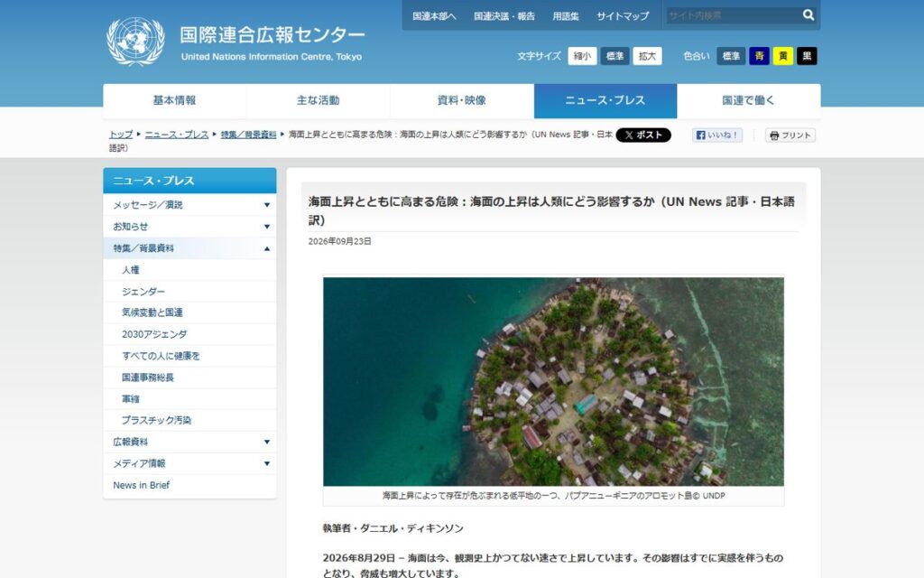This screenshot has height=578, width=924.
Task: Click author line 執筆者・ダニエル・ディキンソン
Action: (393, 528)
